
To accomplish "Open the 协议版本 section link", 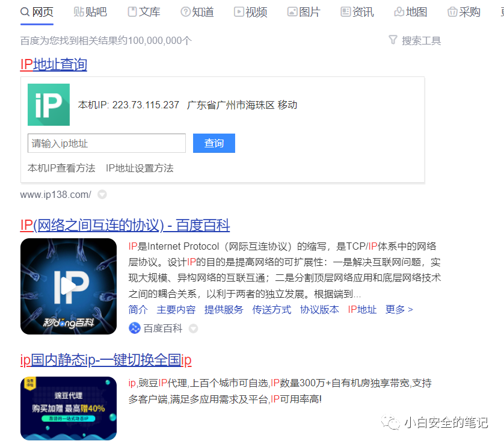I will pos(319,310).
